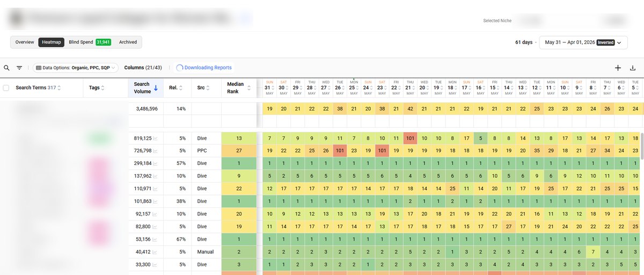This screenshot has width=644, height=275.
Task: Click the plus add icon
Action: [x=618, y=68]
